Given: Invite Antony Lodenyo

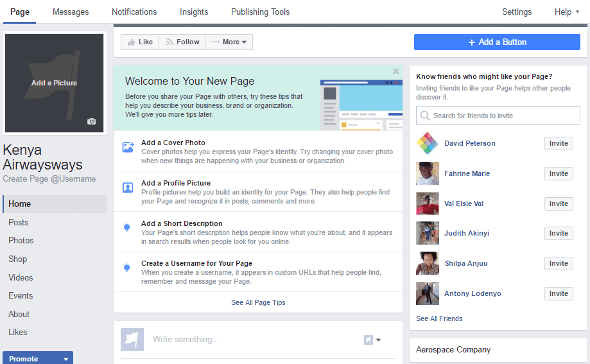Looking at the screenshot, I should [x=559, y=293].
